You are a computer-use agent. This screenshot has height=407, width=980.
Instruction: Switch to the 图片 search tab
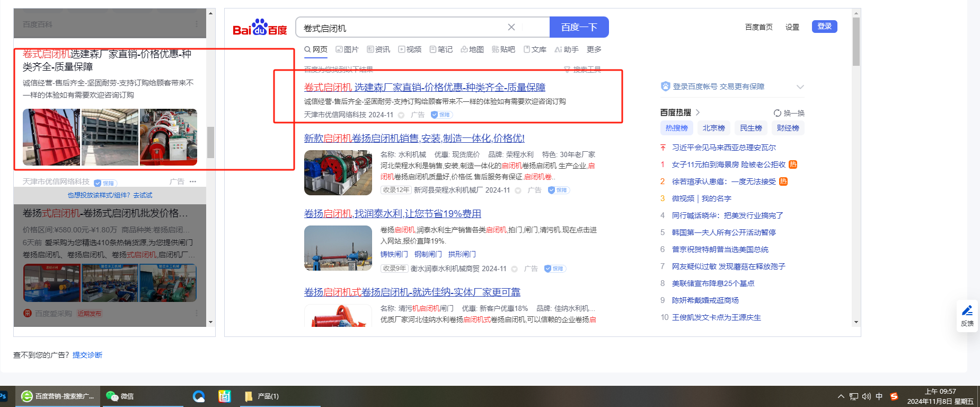point(347,49)
